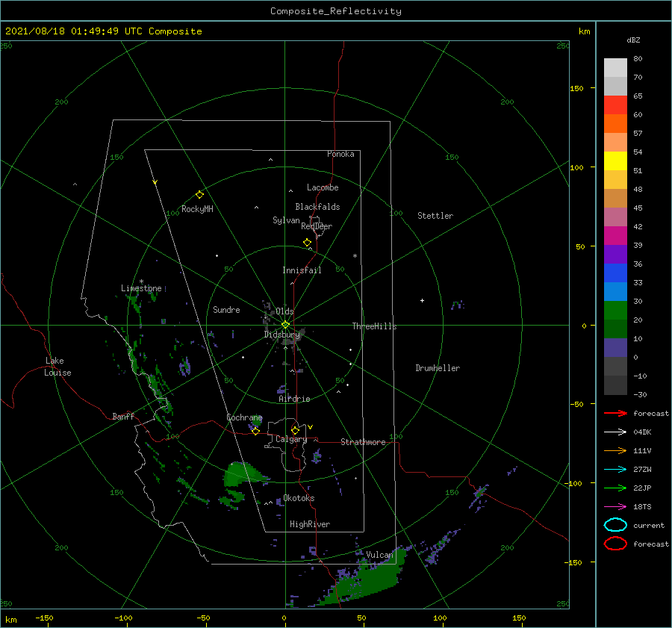The image size is (672, 628).
Task: Click the 18TS legend label
Action: click(x=642, y=507)
